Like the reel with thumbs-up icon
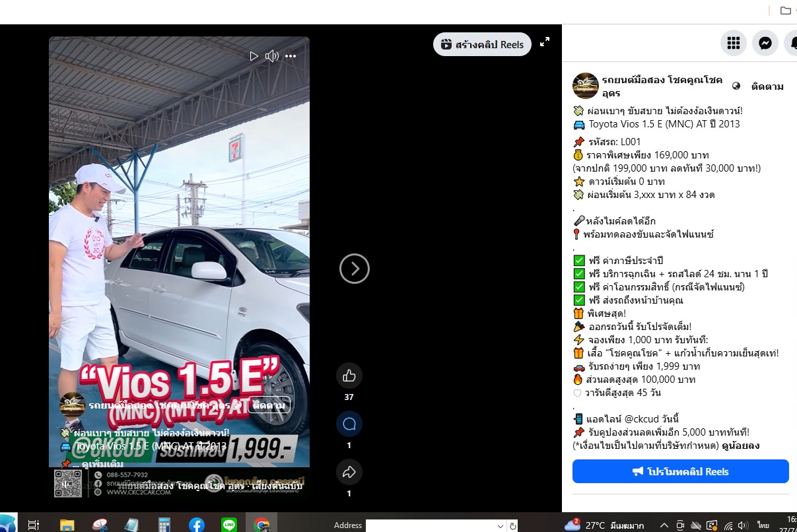The image size is (797, 532). tap(349, 376)
